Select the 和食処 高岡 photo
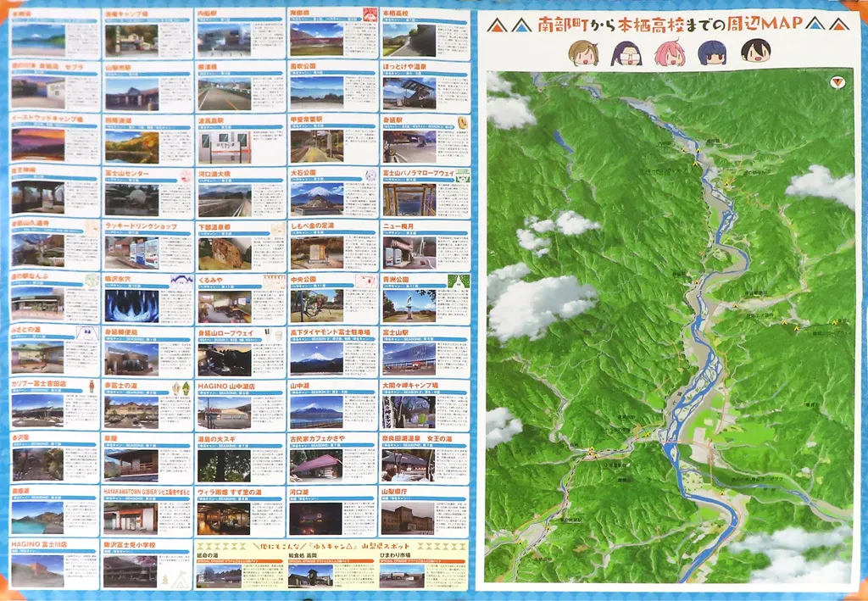This screenshot has height=601, width=868. (x=310, y=576)
